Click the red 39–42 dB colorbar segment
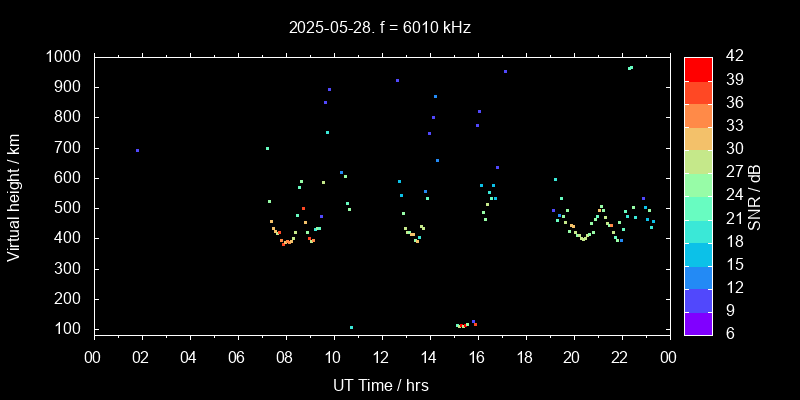 pyautogui.click(x=698, y=68)
